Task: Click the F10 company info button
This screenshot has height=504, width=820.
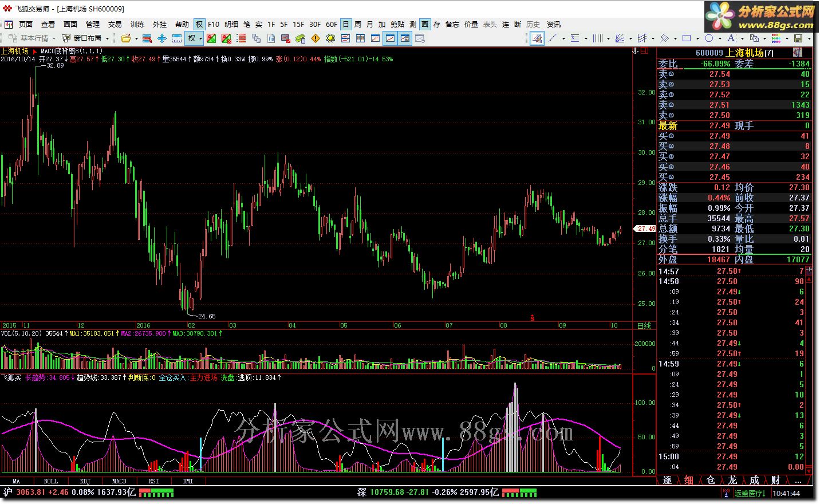Action: (x=214, y=24)
